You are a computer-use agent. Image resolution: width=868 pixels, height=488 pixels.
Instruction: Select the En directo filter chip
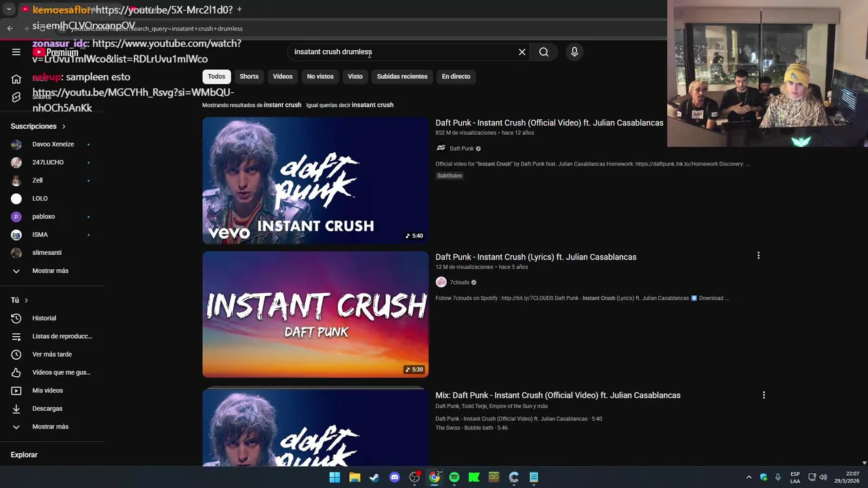[456, 77]
